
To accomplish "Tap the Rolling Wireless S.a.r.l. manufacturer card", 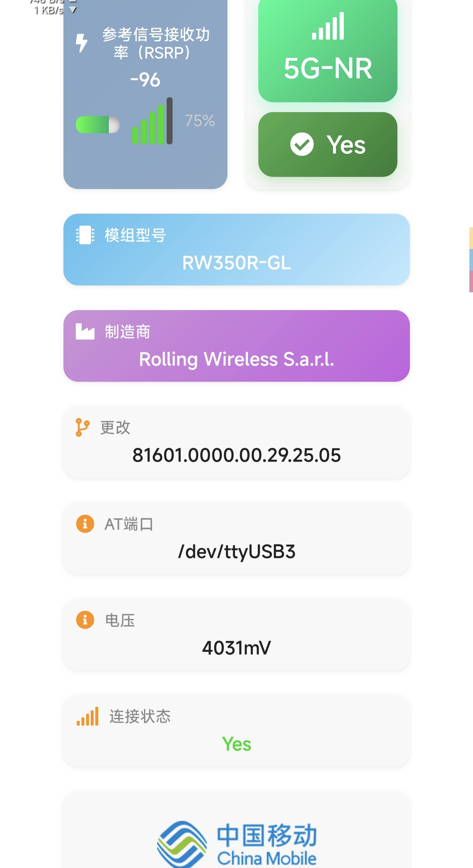I will pos(236,346).
